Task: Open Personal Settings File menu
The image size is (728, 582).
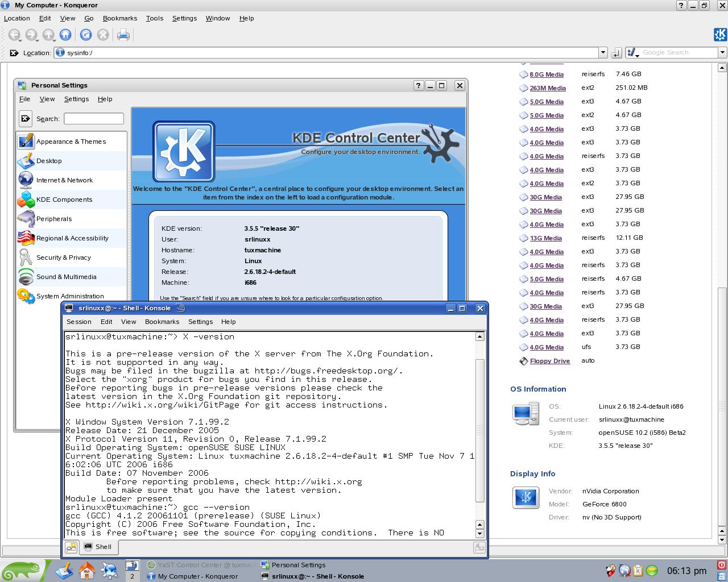Action: 25,99
